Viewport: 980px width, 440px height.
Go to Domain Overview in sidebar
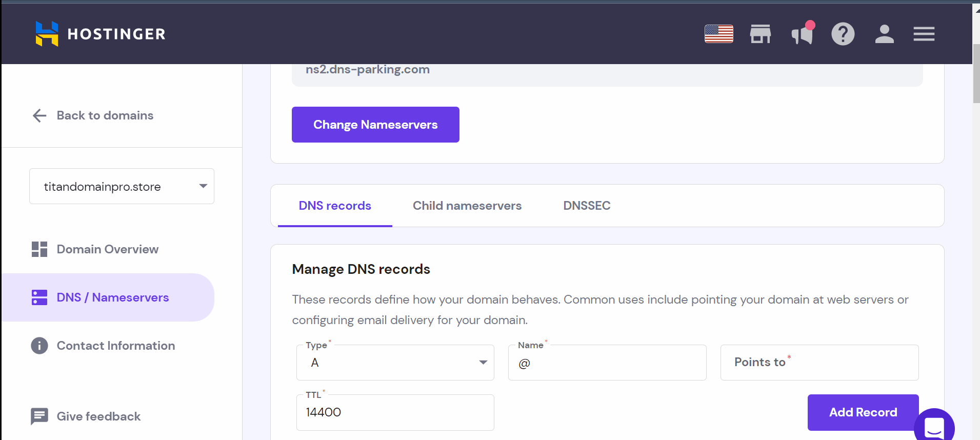tap(107, 249)
